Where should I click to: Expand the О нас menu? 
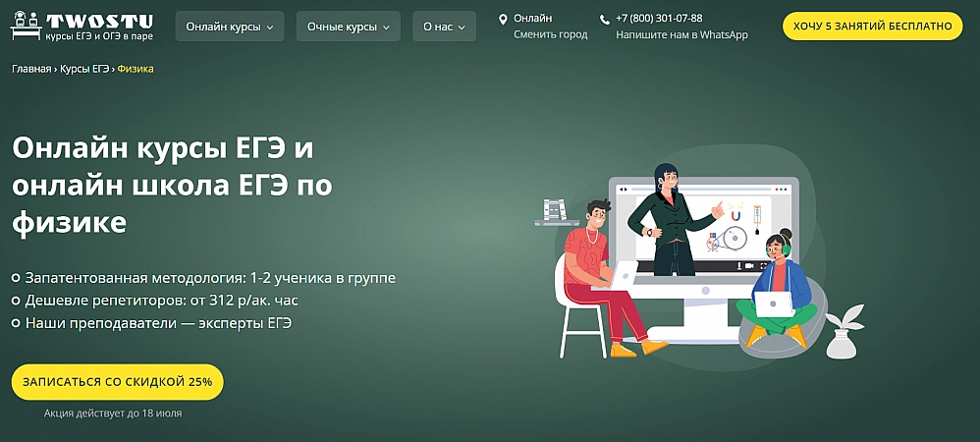point(444,27)
